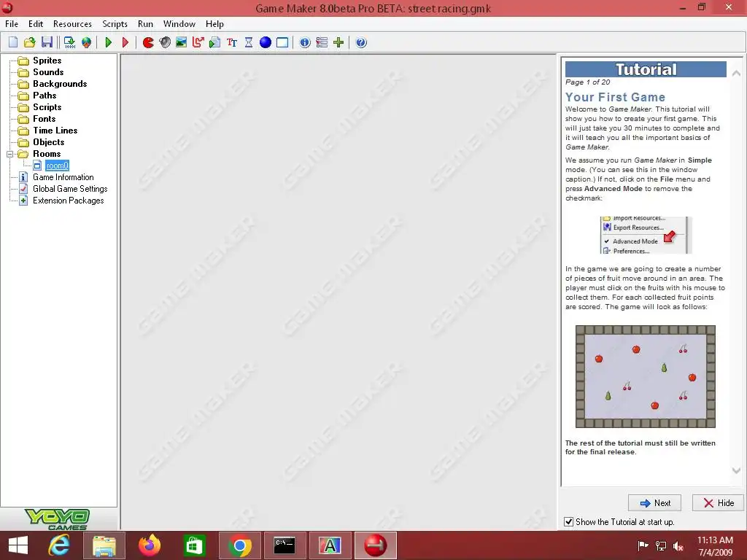Click Create executable icon in toolbar
The height and width of the screenshot is (560, 747).
pyautogui.click(x=69, y=42)
